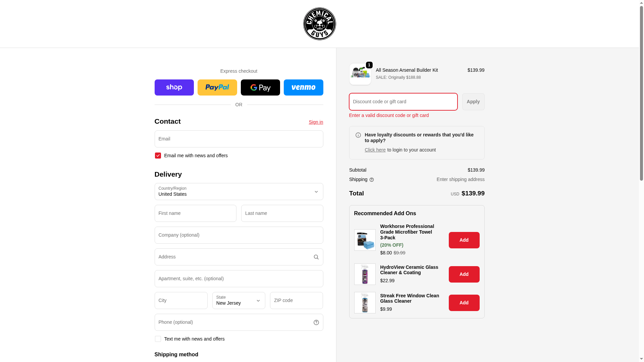644x362 pixels.
Task: Click the discount code input field
Action: pyautogui.click(x=403, y=102)
